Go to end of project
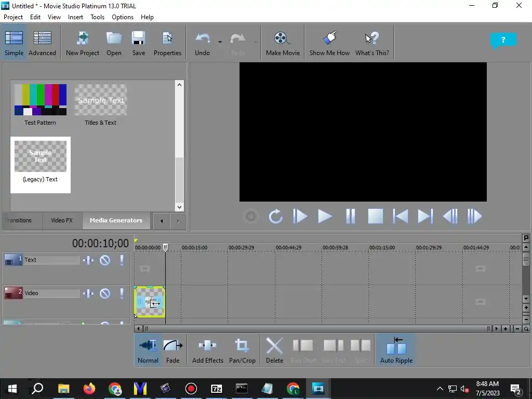 pos(425,216)
